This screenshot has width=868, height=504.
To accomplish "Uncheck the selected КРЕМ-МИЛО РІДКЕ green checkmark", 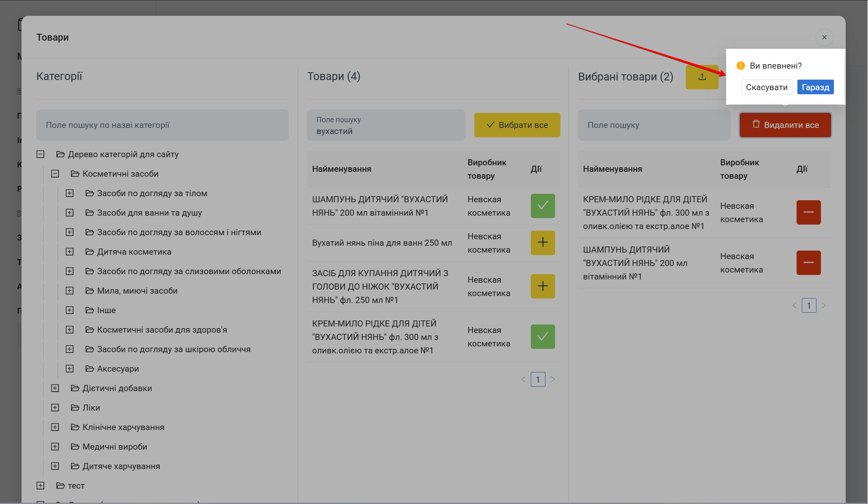I will [543, 337].
